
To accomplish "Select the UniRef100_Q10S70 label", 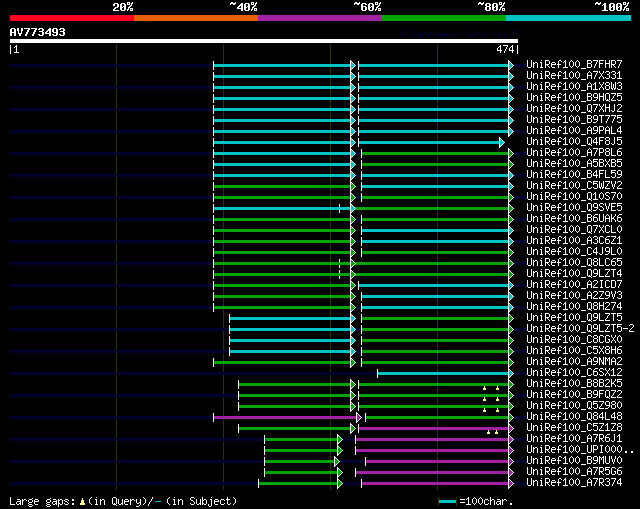I will 574,197.
